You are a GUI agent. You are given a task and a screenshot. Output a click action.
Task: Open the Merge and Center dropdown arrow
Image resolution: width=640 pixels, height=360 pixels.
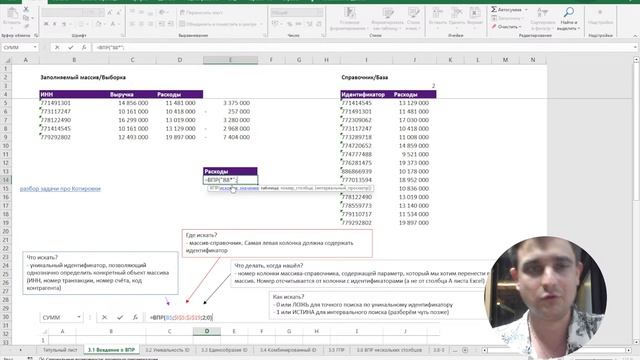(x=261, y=24)
